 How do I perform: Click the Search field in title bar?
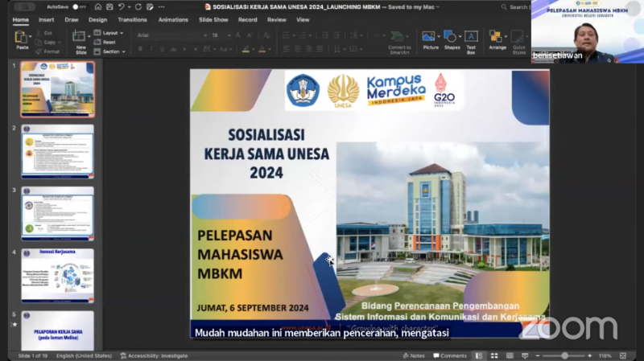(515, 7)
